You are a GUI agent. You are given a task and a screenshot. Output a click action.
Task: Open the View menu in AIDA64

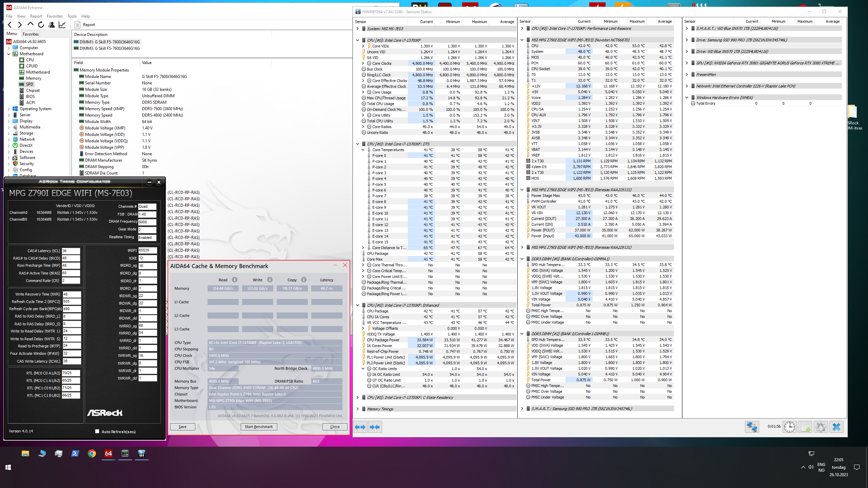21,16
